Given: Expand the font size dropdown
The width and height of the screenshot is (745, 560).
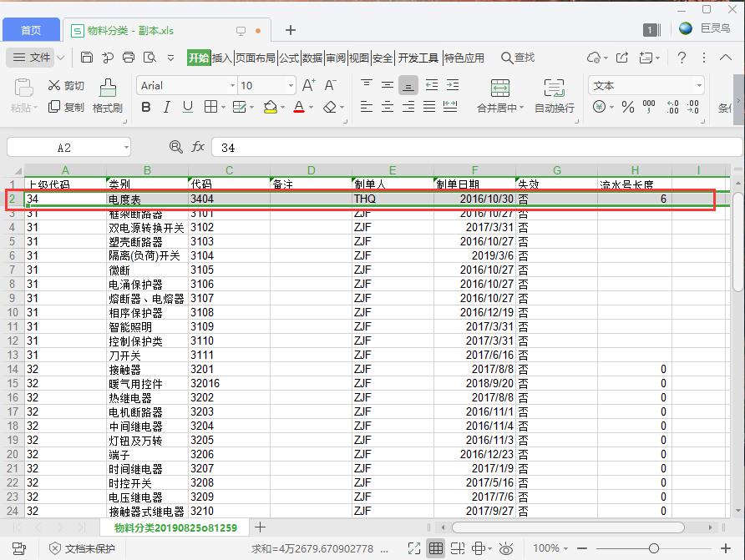Looking at the screenshot, I should click(291, 85).
